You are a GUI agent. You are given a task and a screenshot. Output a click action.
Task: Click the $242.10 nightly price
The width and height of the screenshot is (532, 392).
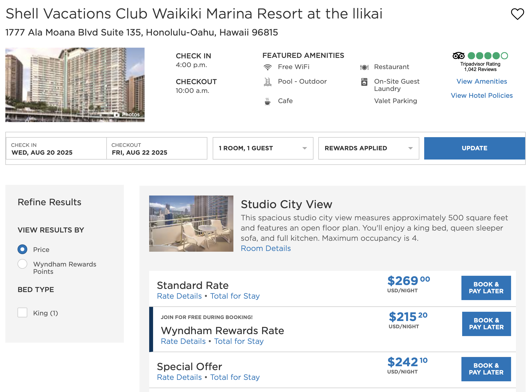pos(407,362)
